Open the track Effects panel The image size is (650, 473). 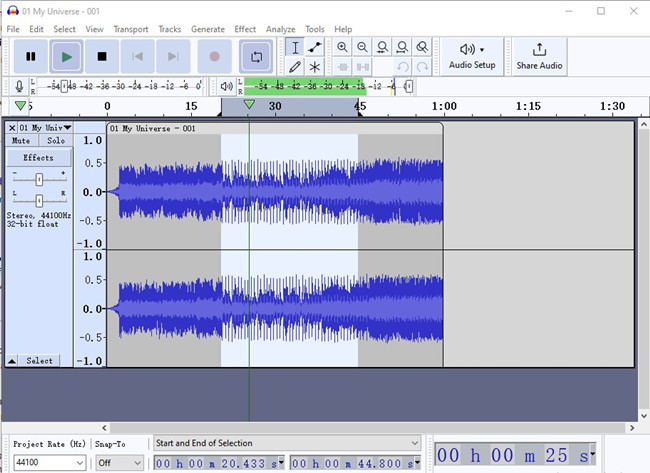(x=39, y=158)
